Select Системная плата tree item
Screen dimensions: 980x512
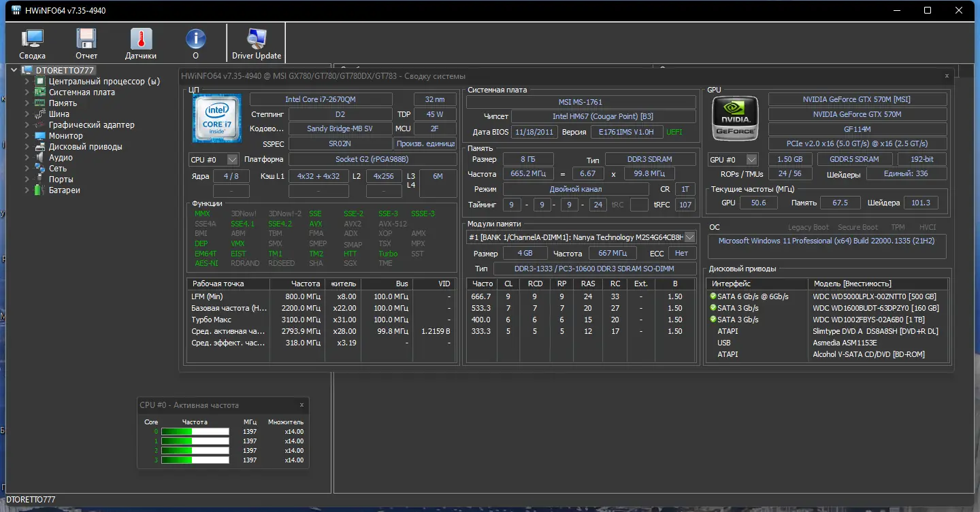click(82, 92)
